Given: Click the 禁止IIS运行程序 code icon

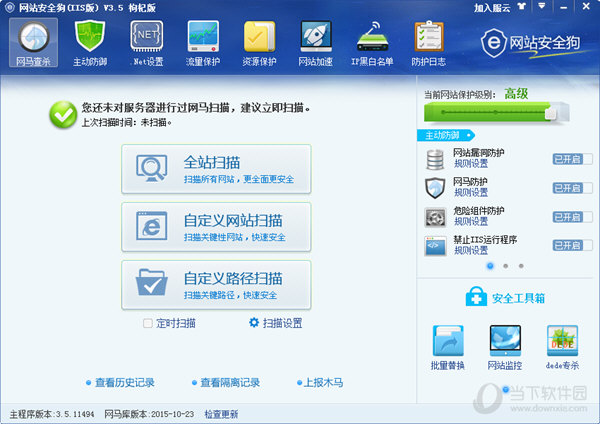Looking at the screenshot, I should (435, 246).
